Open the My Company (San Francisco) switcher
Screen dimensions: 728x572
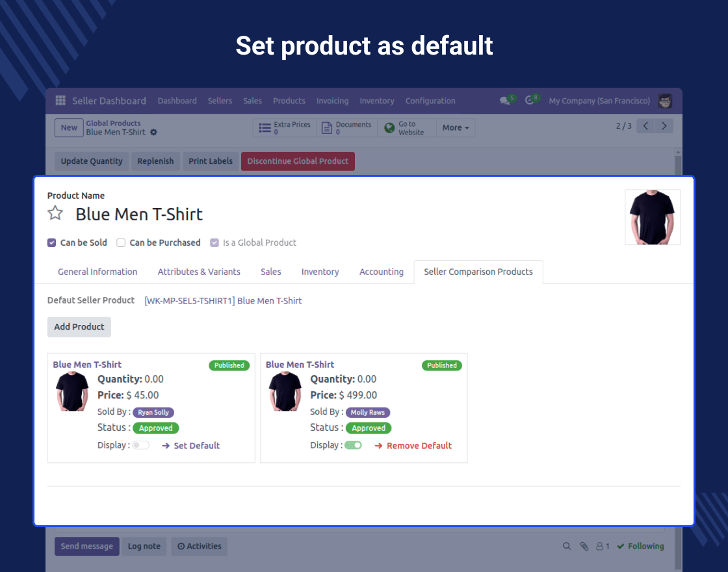click(599, 101)
